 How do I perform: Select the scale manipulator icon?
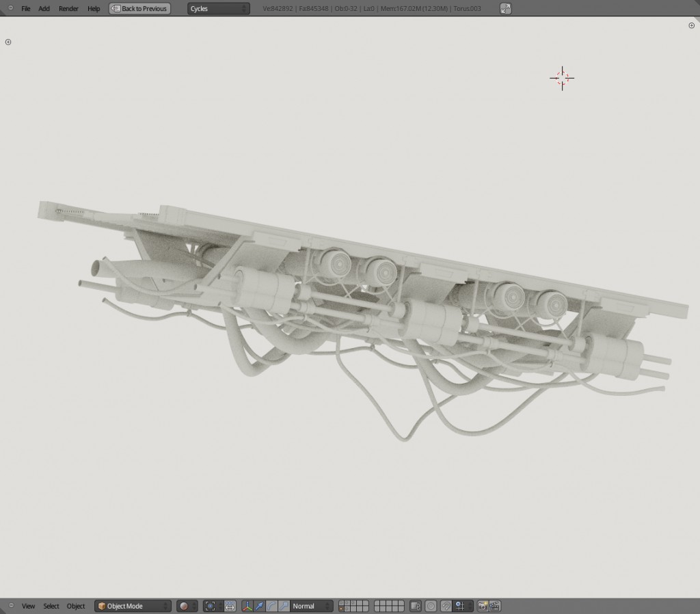pos(284,606)
